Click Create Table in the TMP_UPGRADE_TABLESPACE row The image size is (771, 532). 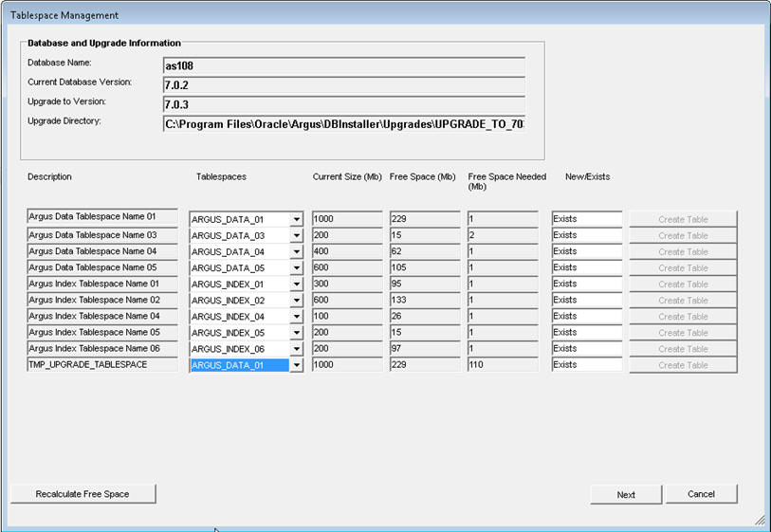[683, 365]
